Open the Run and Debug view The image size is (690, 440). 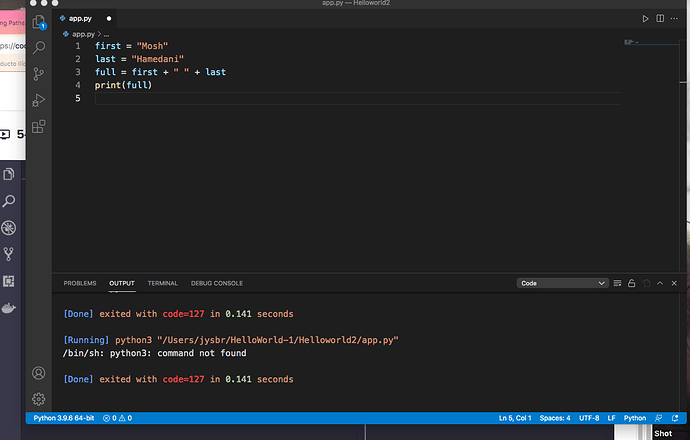tap(39, 100)
